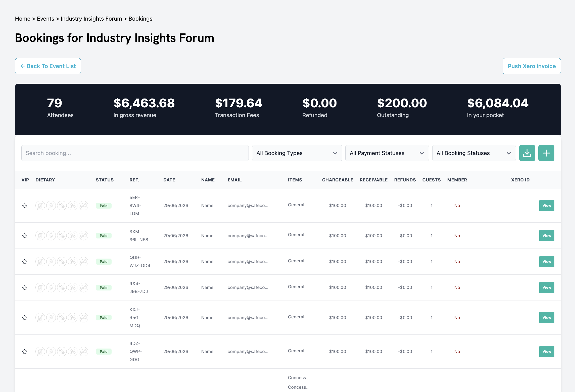
Task: View booking 3XM-36L-NE8
Action: 547,236
